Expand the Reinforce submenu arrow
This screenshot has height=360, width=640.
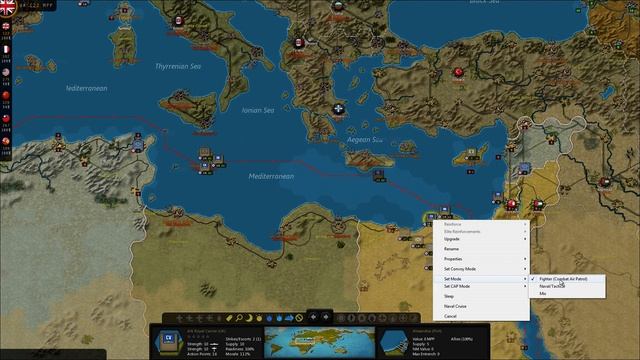(525, 224)
